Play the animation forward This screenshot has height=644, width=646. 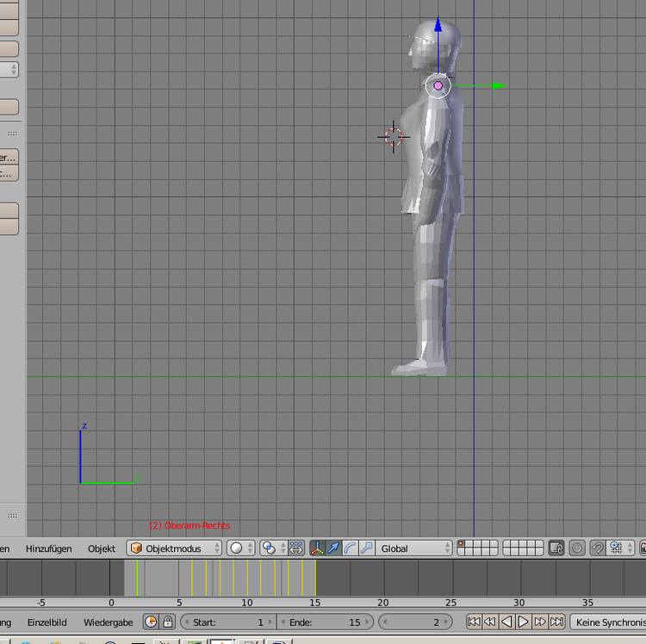click(x=523, y=622)
